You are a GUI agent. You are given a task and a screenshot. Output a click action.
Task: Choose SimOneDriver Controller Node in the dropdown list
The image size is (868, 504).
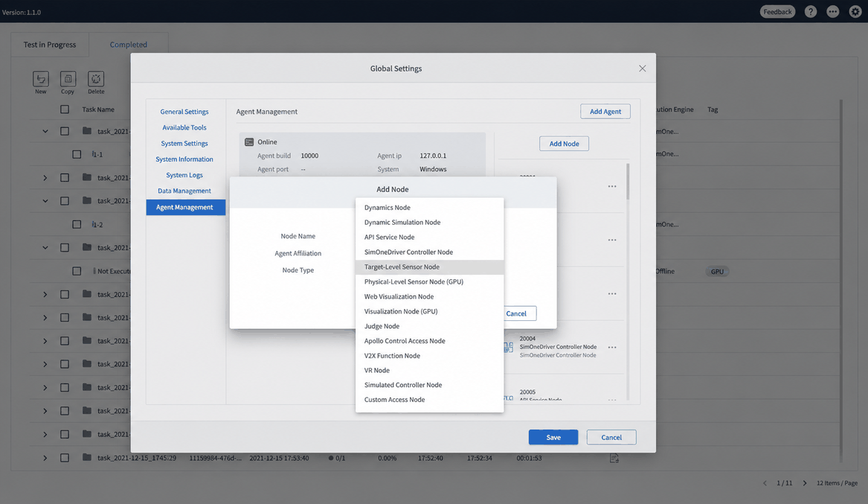pyautogui.click(x=430, y=252)
